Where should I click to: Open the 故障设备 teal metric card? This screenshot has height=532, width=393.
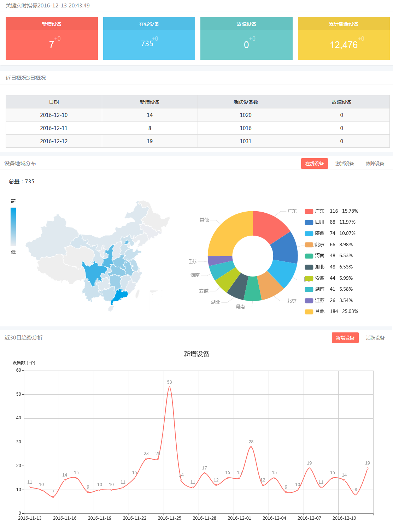(246, 39)
